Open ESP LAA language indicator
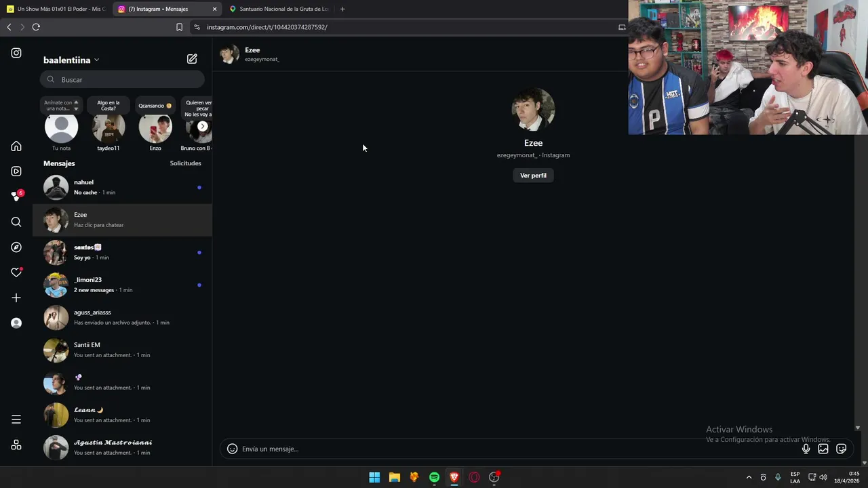 tap(795, 477)
